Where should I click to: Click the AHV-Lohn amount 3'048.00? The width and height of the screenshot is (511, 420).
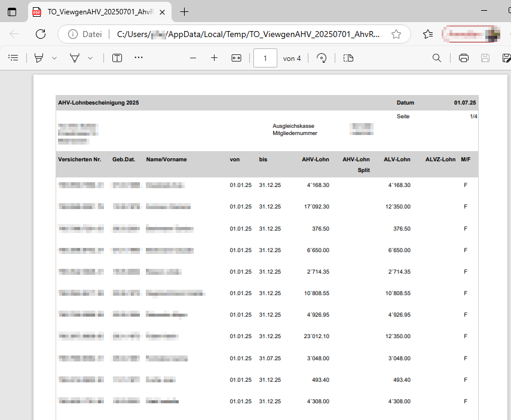click(x=318, y=358)
